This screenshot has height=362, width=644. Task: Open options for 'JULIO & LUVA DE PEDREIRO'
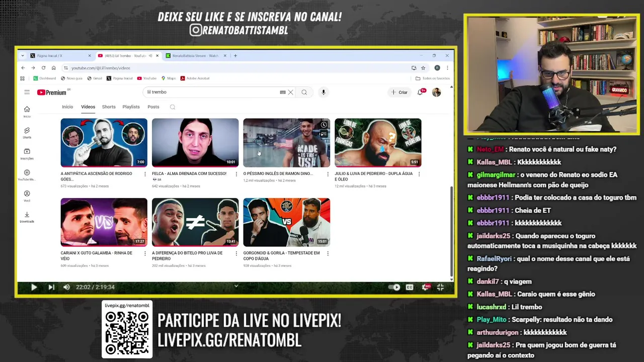[419, 174]
